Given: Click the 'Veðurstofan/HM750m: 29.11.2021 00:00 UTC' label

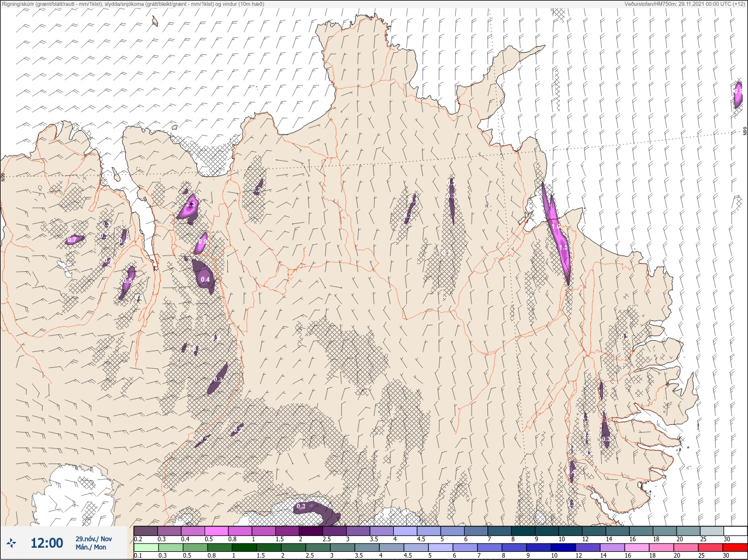Looking at the screenshot, I should coord(684,4).
